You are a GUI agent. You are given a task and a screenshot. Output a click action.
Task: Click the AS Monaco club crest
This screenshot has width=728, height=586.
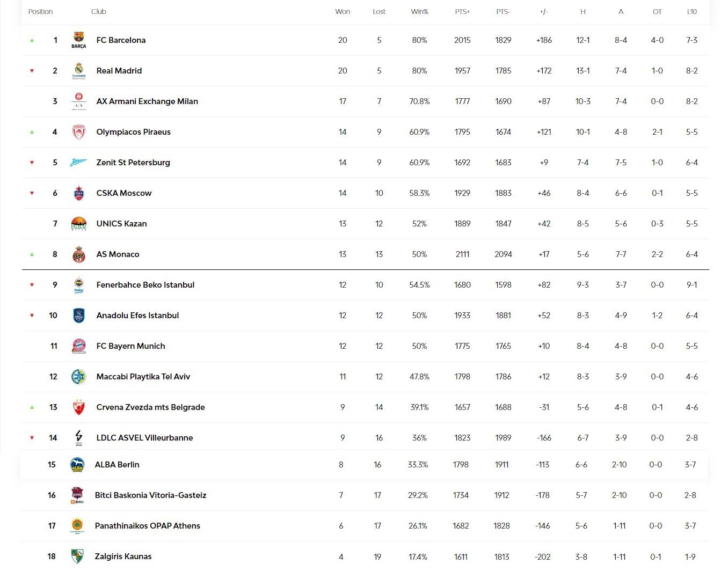tap(79, 254)
